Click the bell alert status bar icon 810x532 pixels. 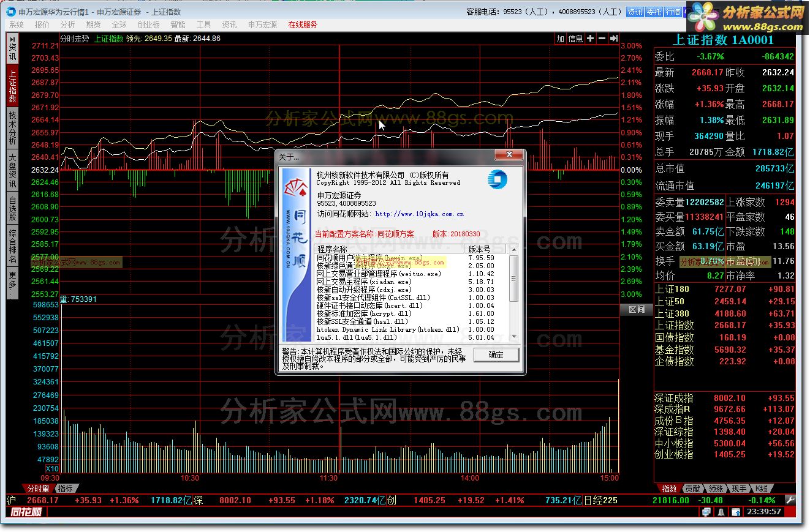(721, 512)
